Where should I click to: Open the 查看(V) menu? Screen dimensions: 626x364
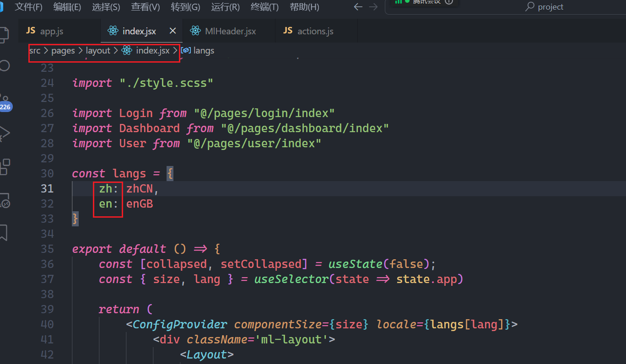[146, 7]
